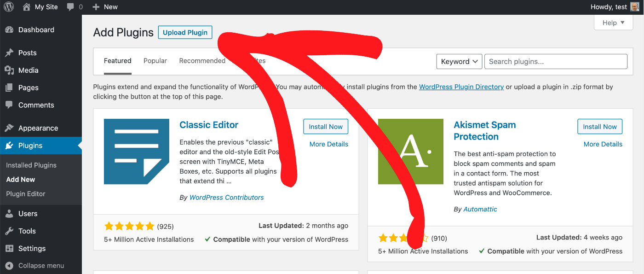Click the Add Plugins page heading
Image resolution: width=644 pixels, height=274 pixels.
pos(123,33)
